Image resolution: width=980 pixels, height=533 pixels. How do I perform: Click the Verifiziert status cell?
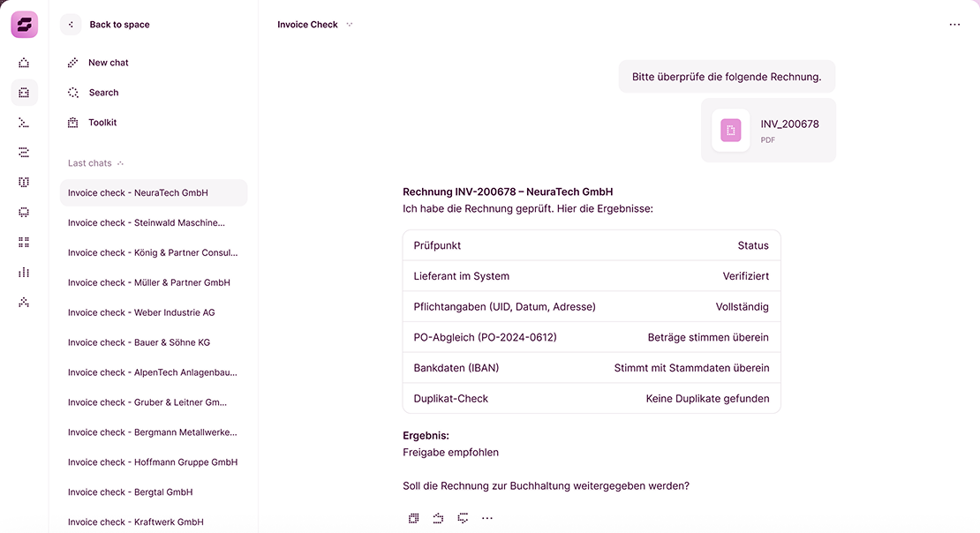[746, 276]
